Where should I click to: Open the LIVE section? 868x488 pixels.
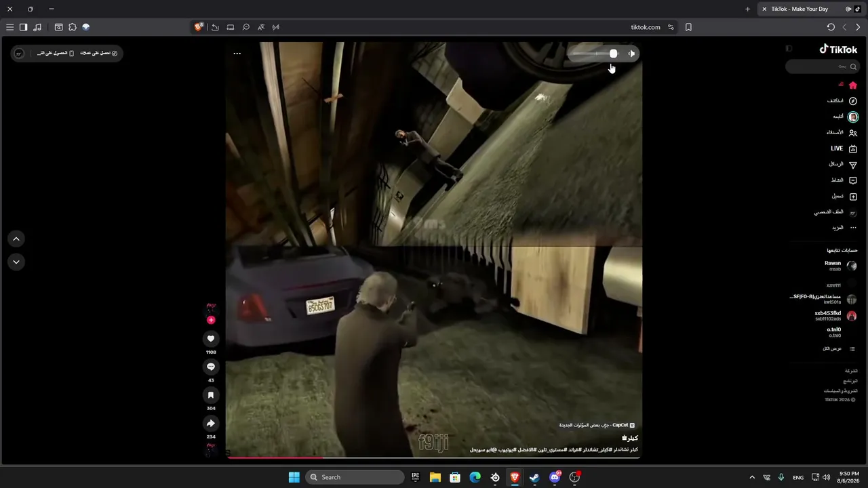point(844,148)
